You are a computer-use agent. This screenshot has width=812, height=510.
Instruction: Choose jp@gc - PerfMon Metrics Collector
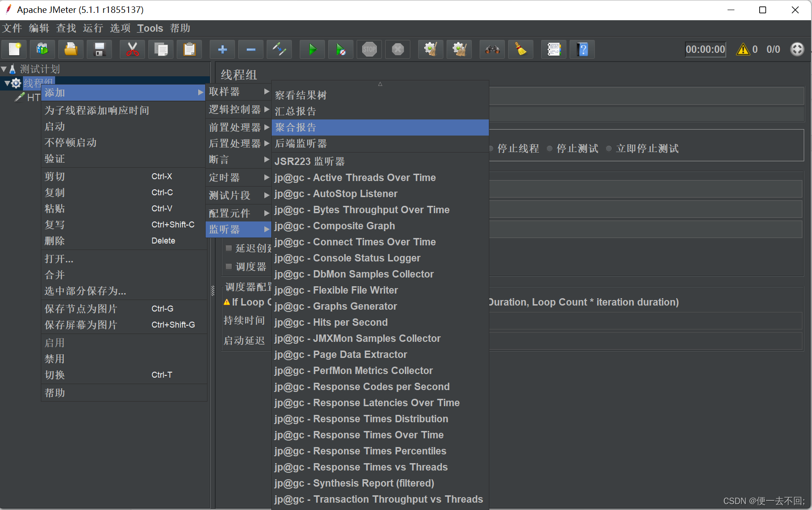[380, 371]
